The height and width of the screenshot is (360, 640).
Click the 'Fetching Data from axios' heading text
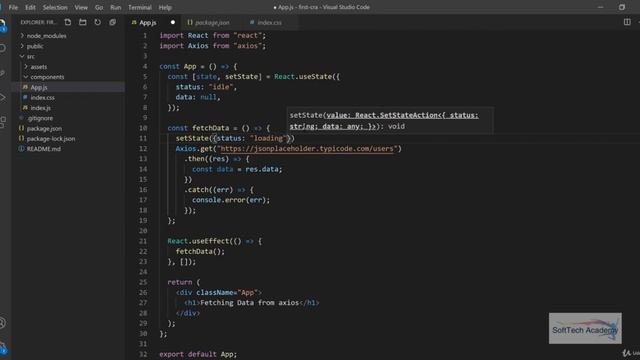(x=249, y=303)
